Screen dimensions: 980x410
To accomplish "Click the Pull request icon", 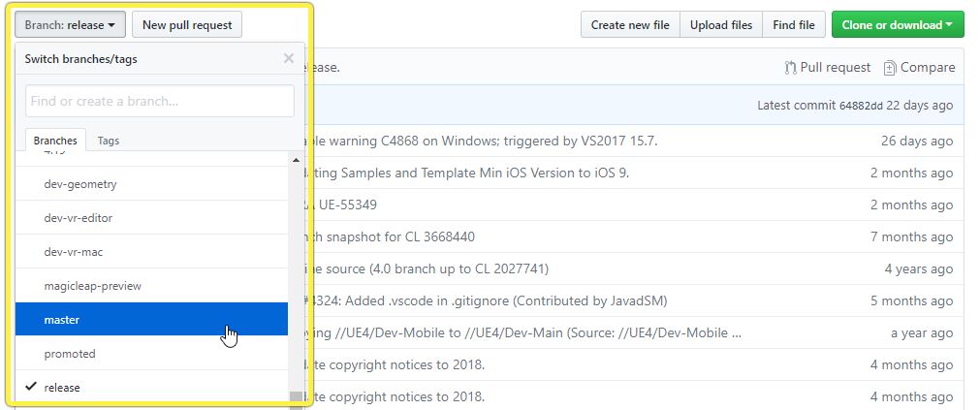I will point(791,68).
